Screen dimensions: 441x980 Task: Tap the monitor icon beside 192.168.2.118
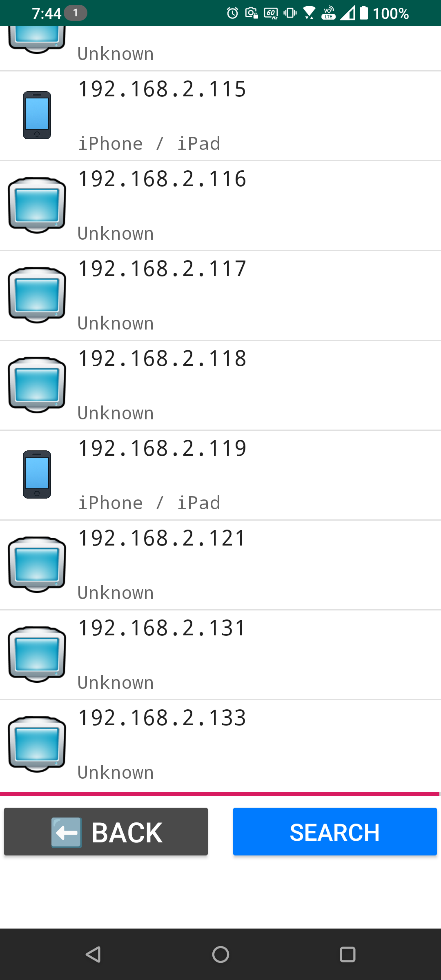pos(37,385)
